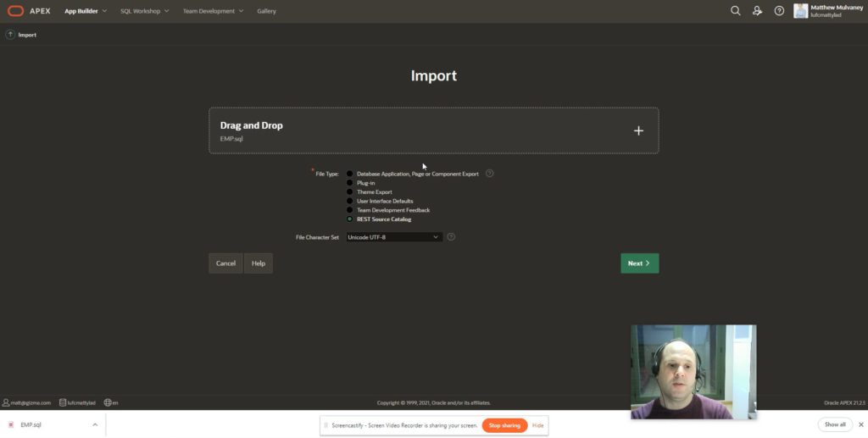Show help for File Type
The height and width of the screenshot is (438, 868).
pyautogui.click(x=489, y=173)
